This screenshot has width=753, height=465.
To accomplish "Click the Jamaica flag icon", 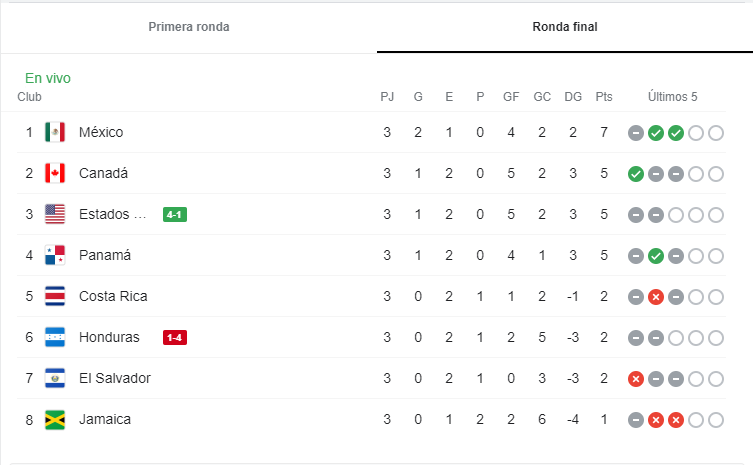I will pos(55,419).
